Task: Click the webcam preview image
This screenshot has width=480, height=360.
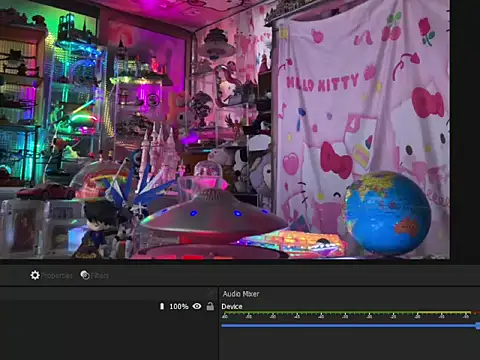Action: click(x=225, y=129)
